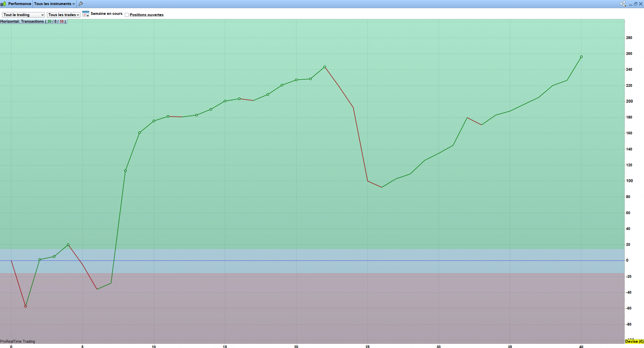Image resolution: width=644 pixels, height=348 pixels.
Task: Open the calendar period picker icon
Action: click(86, 14)
